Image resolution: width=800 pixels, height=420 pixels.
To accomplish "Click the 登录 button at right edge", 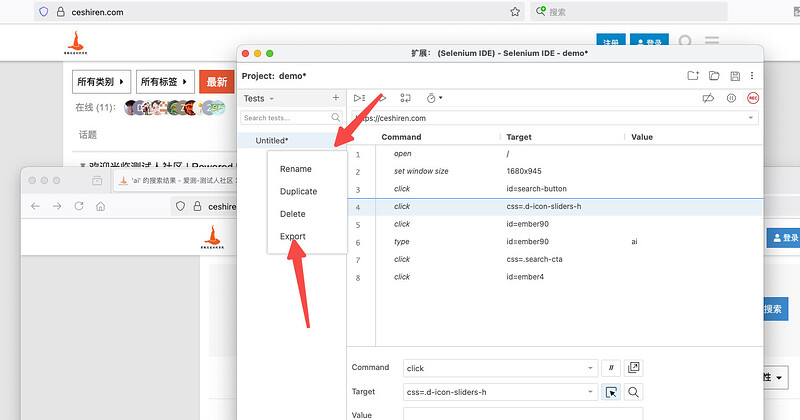I will click(783, 238).
